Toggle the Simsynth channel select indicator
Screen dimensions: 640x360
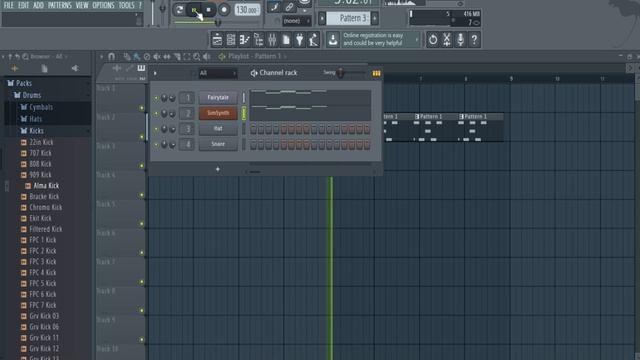click(x=244, y=113)
